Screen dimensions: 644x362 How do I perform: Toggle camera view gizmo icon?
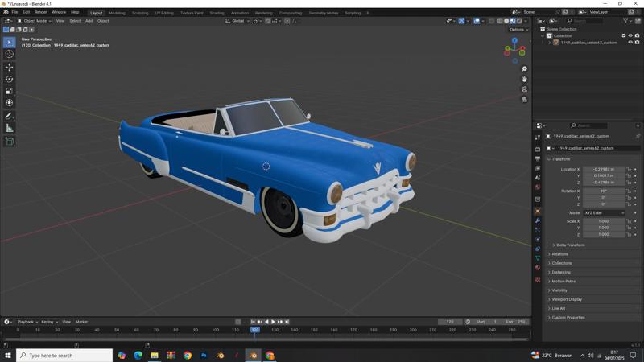point(524,89)
